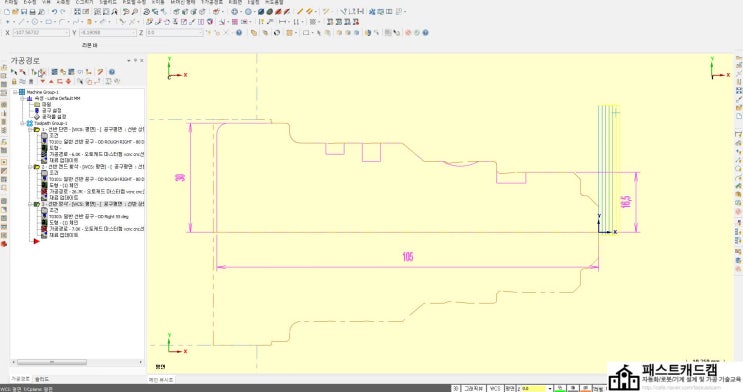
Task: Switch to the 솔리드 tab at panel bottom
Action: (42, 379)
